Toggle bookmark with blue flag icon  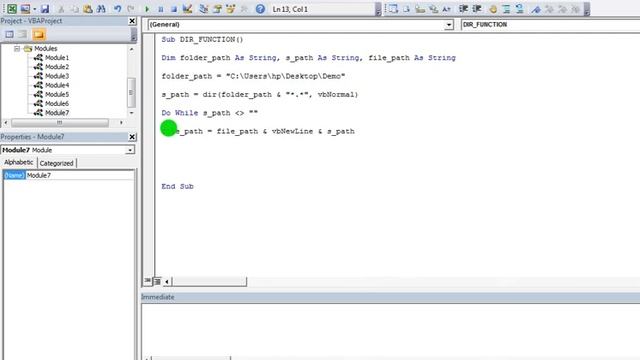pyautogui.click(x=536, y=9)
